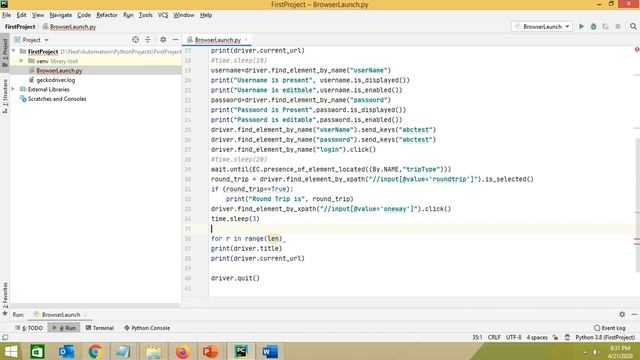The image size is (640, 360).
Task: Hide the Run panel with minus icon
Action: (634, 314)
